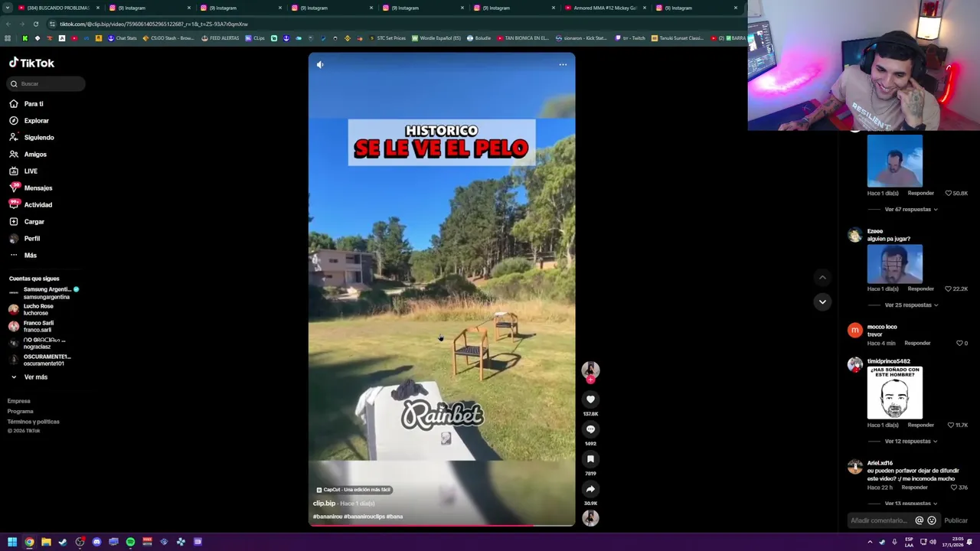Expand Ver 12 respuestas replies
The image size is (980, 551).
(911, 441)
